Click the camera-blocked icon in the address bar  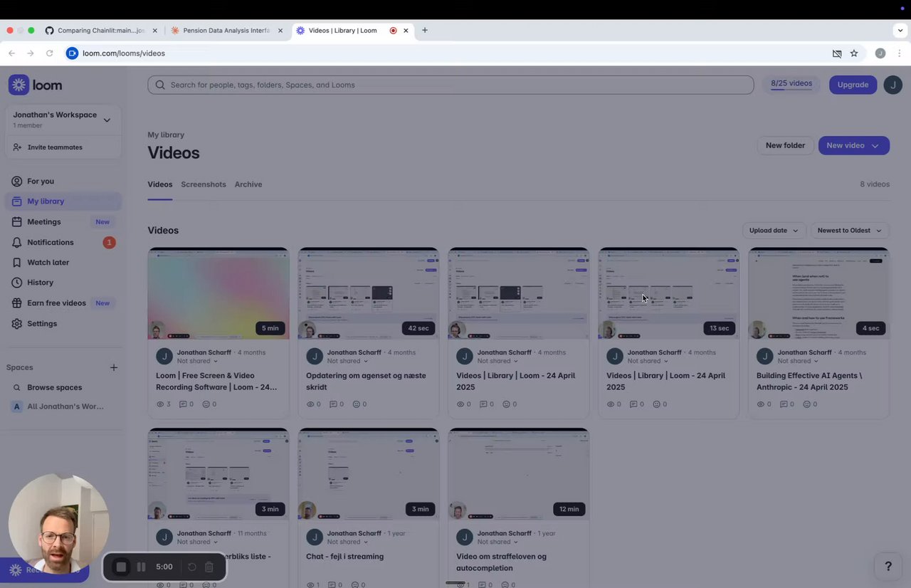(837, 53)
